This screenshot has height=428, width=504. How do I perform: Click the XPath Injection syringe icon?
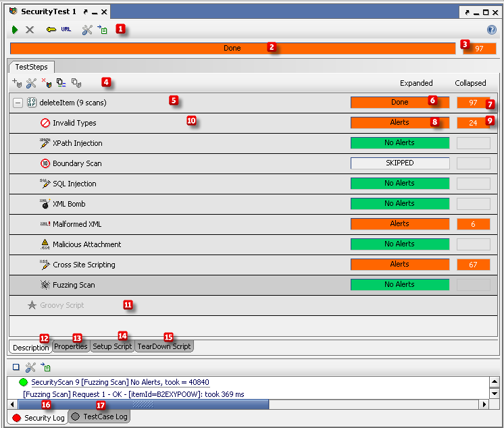(45, 143)
